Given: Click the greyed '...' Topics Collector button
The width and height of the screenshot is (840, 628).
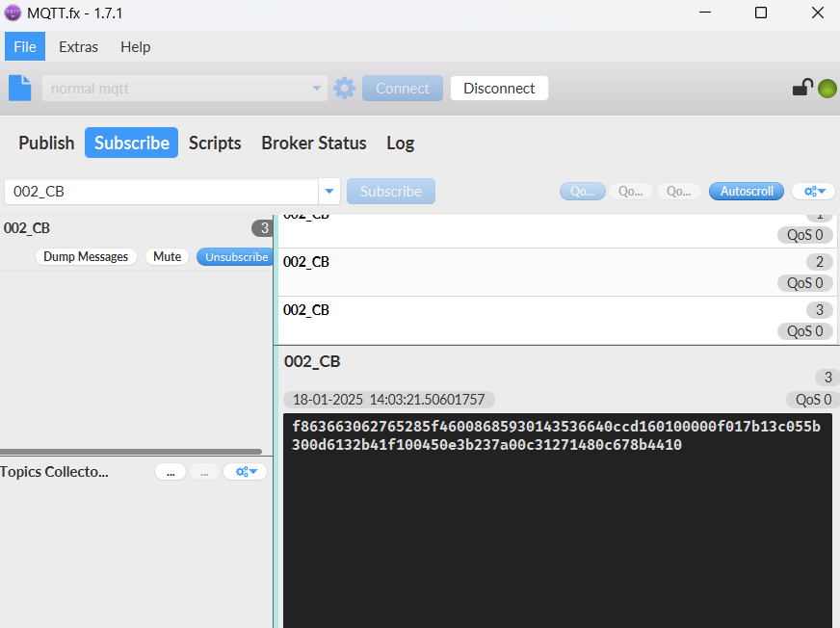Looking at the screenshot, I should (204, 472).
